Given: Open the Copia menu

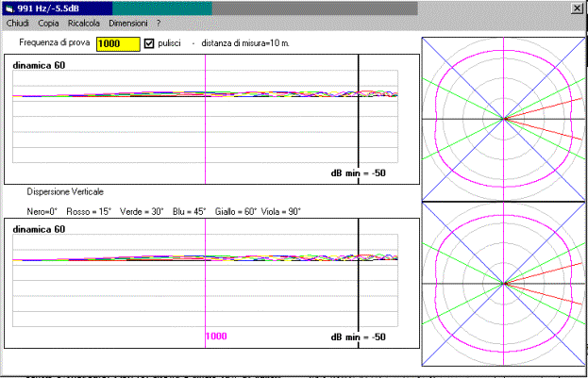Looking at the screenshot, I should [x=48, y=22].
